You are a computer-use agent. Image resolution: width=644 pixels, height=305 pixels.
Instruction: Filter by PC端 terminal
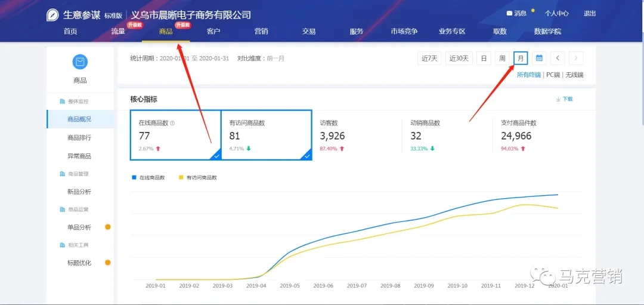tap(553, 75)
